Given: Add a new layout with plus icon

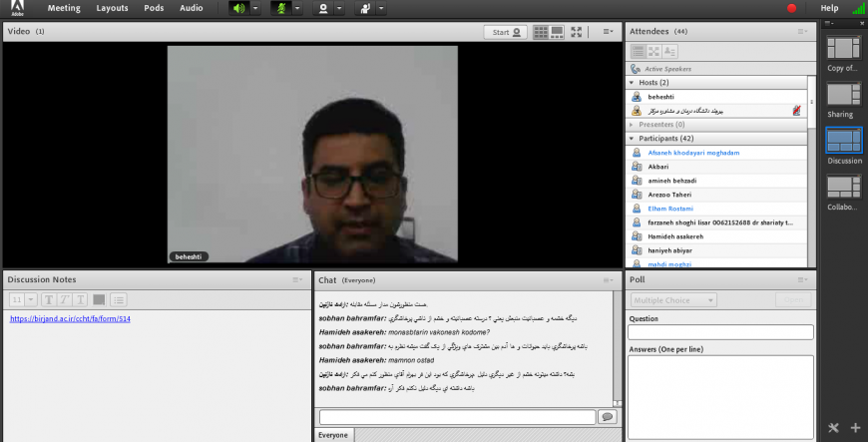Looking at the screenshot, I should (855, 428).
